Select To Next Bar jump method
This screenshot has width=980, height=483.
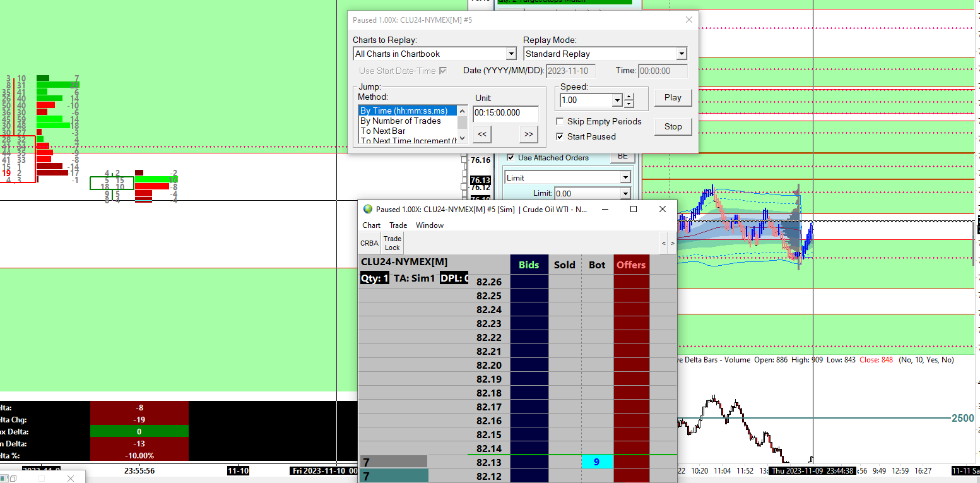(x=408, y=131)
